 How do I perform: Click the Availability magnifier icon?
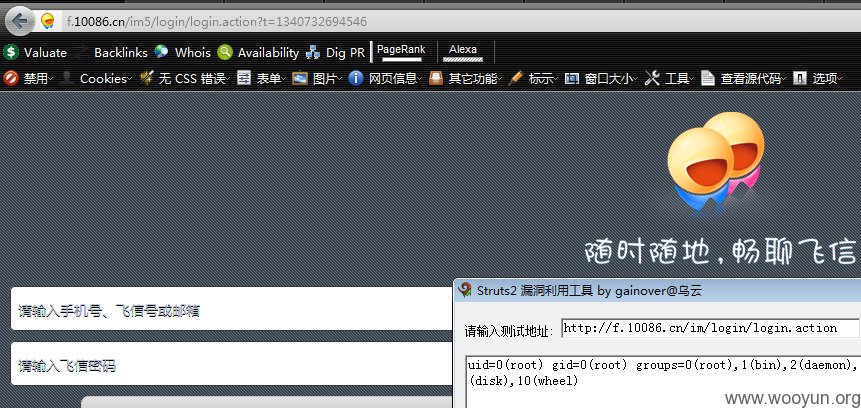pos(225,52)
